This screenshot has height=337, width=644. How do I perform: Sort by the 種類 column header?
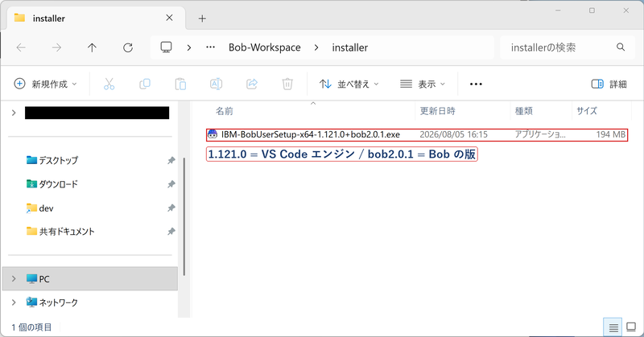pyautogui.click(x=524, y=111)
